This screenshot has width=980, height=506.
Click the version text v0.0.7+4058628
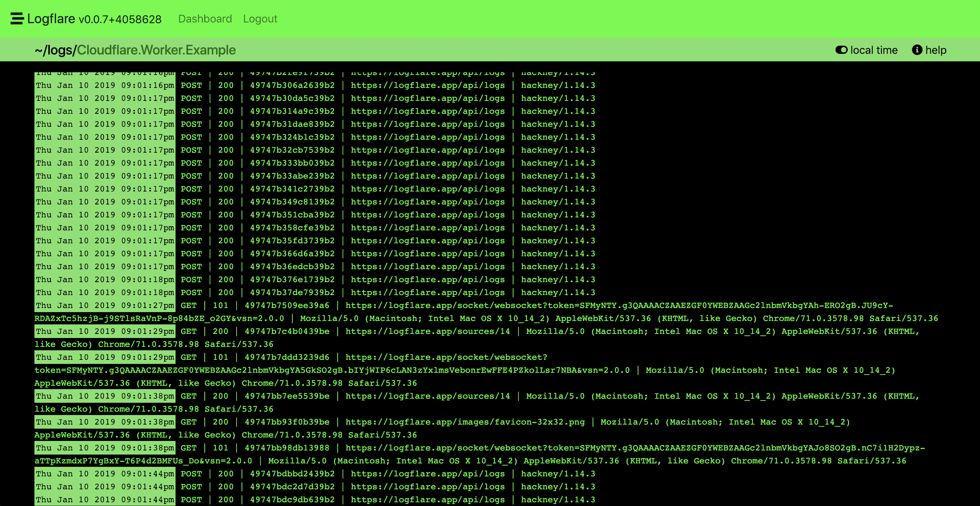[x=120, y=19]
